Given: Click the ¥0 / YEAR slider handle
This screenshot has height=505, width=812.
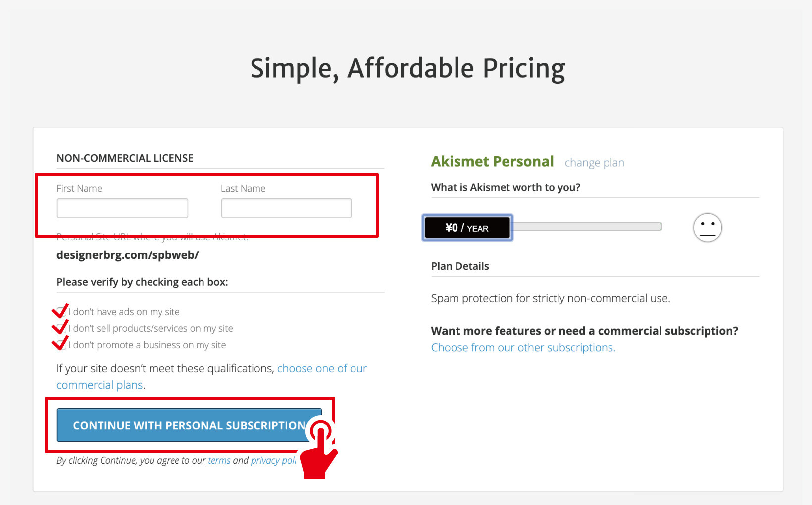Looking at the screenshot, I should (467, 228).
